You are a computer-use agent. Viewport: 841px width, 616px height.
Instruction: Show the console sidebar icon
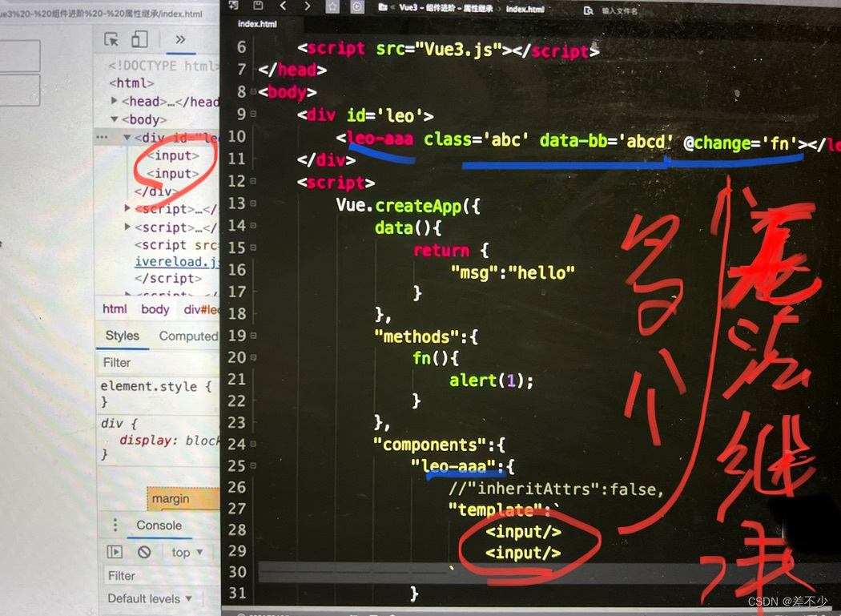(x=115, y=552)
